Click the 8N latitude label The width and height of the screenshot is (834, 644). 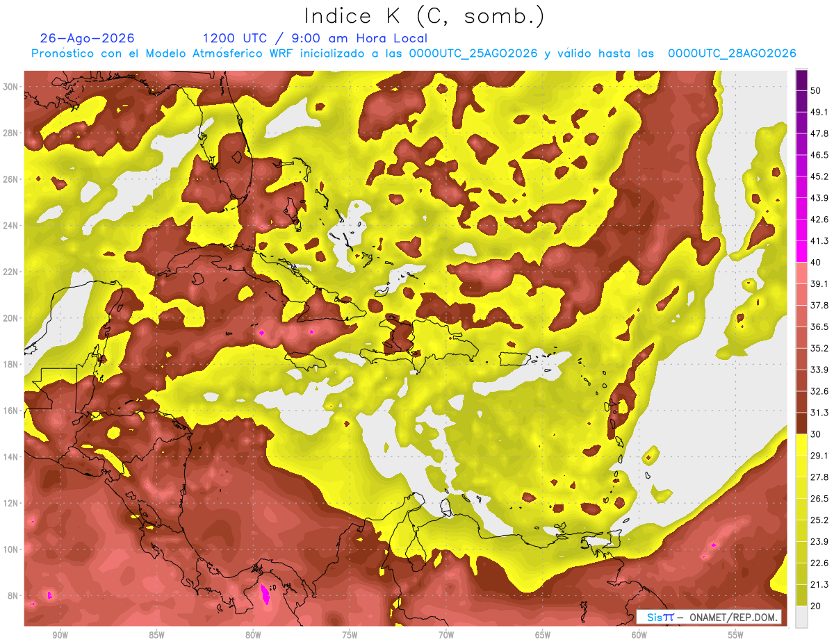tap(13, 595)
